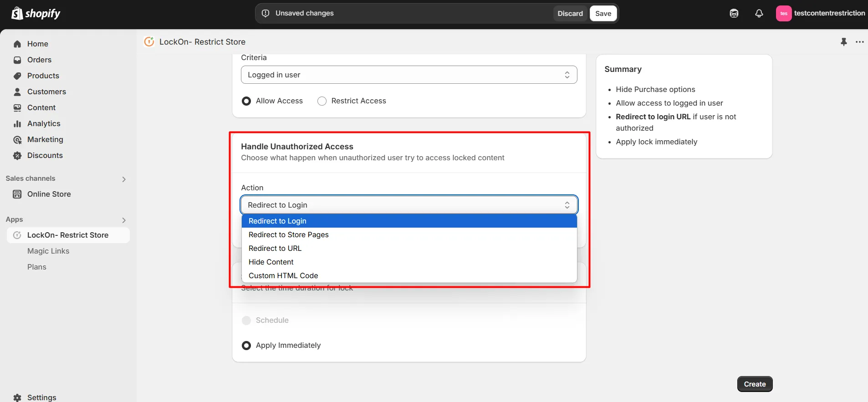
Task: Select Apply Immediately radio option
Action: [x=246, y=345]
